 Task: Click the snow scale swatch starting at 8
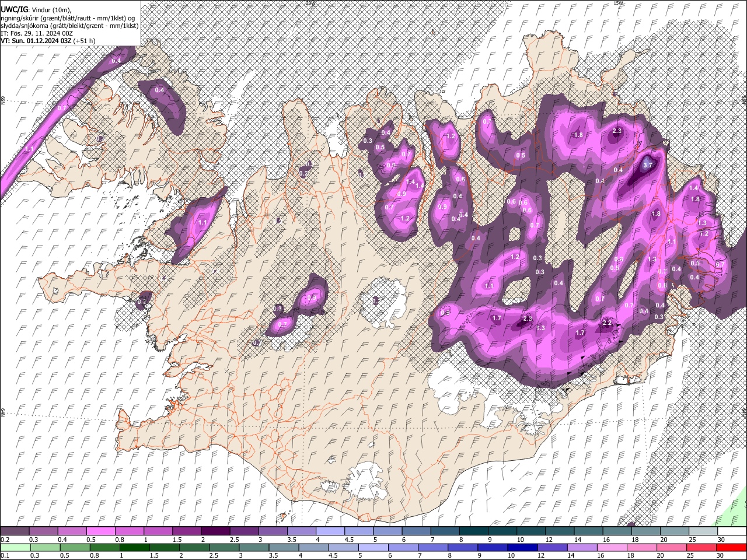coord(473,531)
